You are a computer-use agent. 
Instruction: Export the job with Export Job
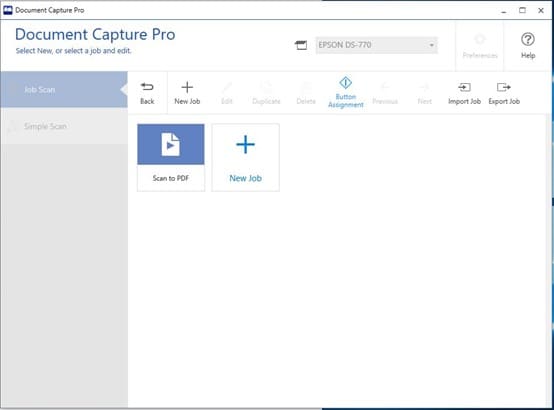click(x=504, y=93)
